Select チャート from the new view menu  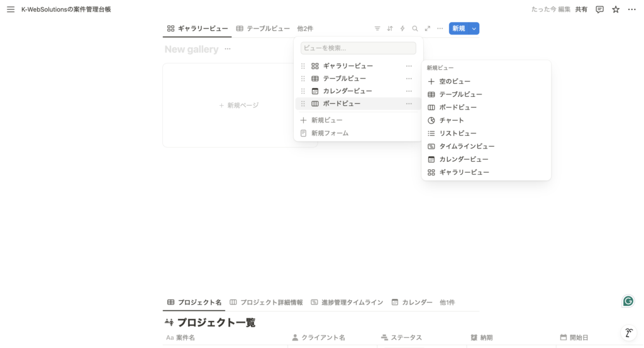(x=452, y=120)
